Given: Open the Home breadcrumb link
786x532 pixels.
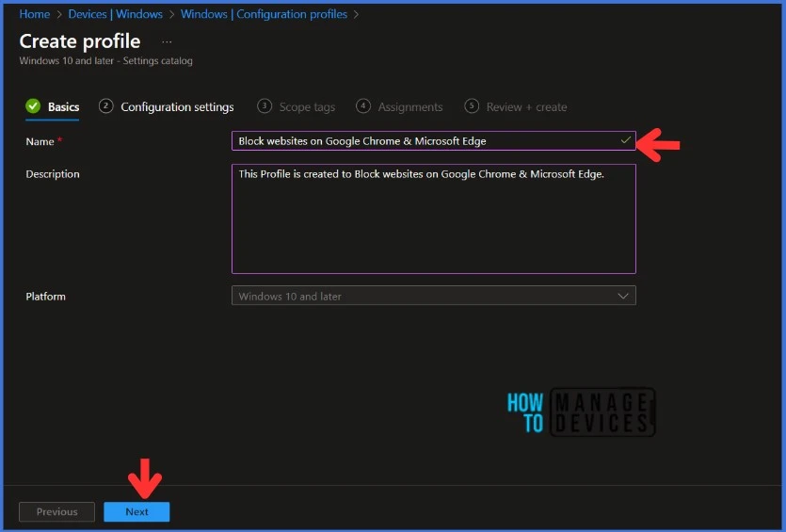Looking at the screenshot, I should pos(35,14).
